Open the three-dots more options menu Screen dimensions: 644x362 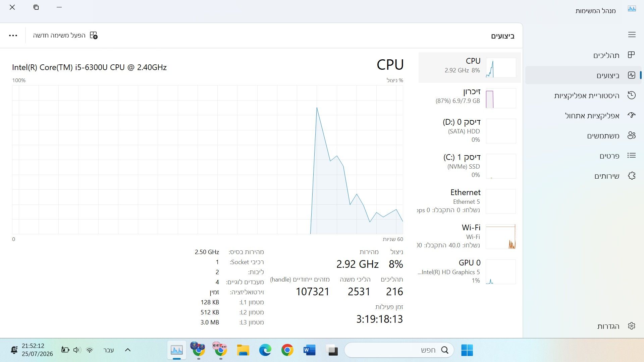[x=13, y=35]
